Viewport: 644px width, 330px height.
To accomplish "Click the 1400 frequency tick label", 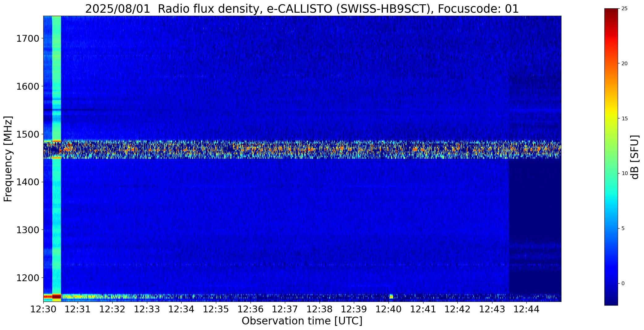I will pyautogui.click(x=28, y=182).
